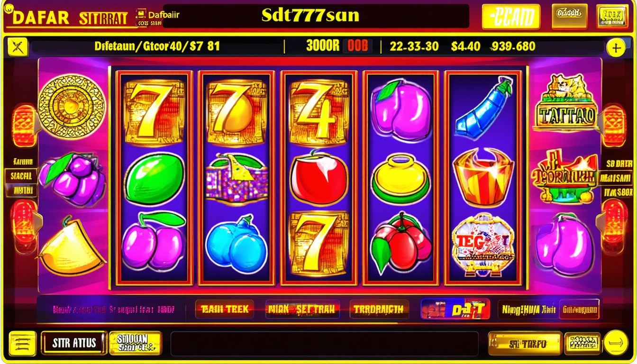The height and width of the screenshot is (364, 637).
Task: Open the hamburger menu icon at bottom left
Action: coord(22,343)
